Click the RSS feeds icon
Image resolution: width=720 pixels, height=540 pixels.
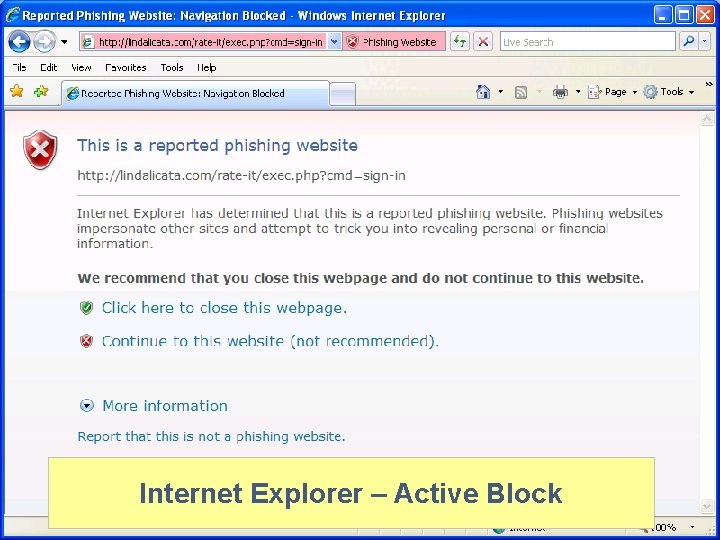coord(521,92)
